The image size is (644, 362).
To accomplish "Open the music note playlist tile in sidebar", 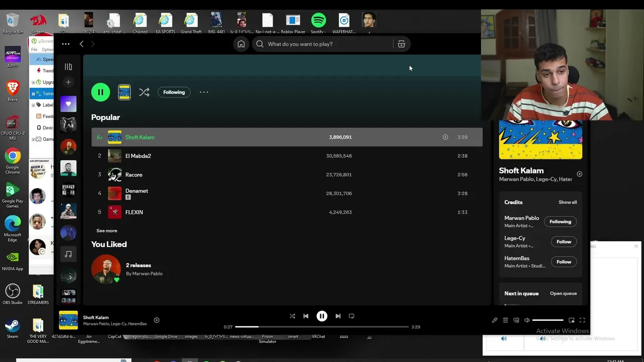I will point(68,254).
